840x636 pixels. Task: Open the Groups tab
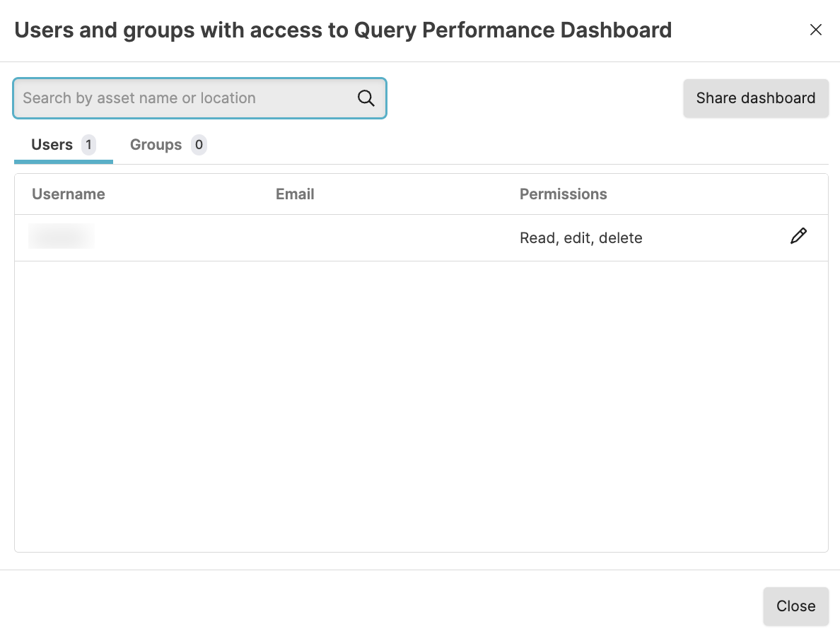point(156,145)
